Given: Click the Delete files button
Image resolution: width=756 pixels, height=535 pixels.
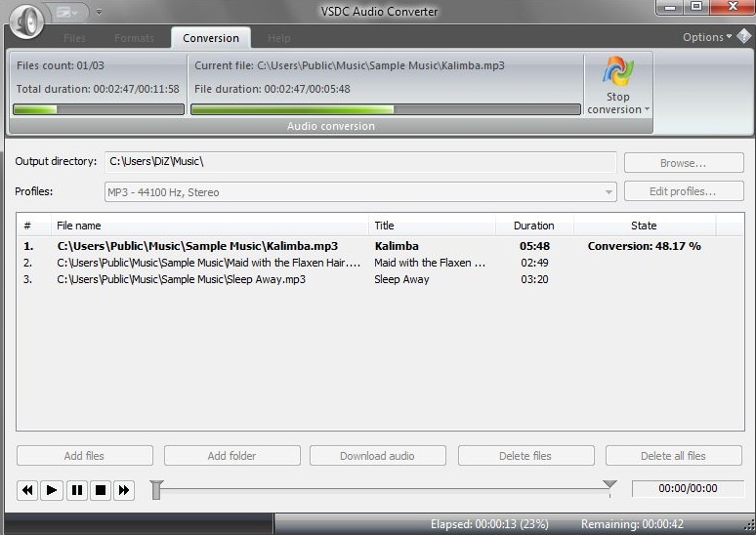Looking at the screenshot, I should click(x=525, y=456).
